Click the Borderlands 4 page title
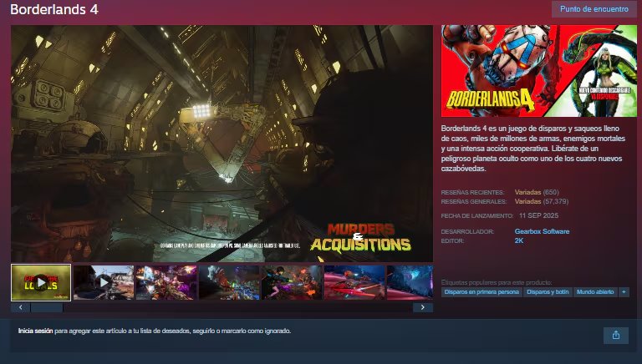Viewport: 642px width, 364px height. click(x=54, y=9)
